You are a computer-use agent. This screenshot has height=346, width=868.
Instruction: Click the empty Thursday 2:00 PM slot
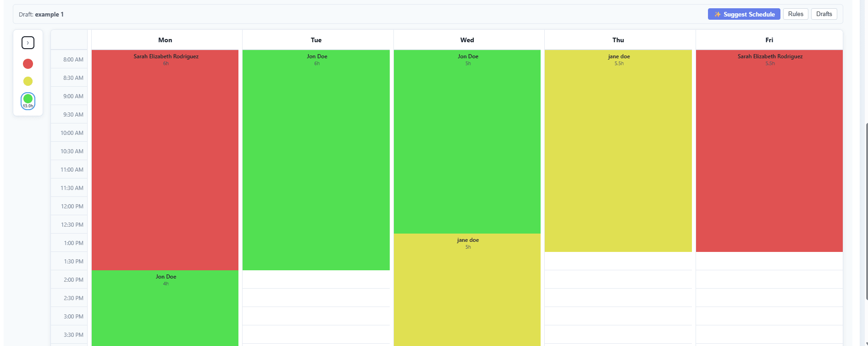618,279
